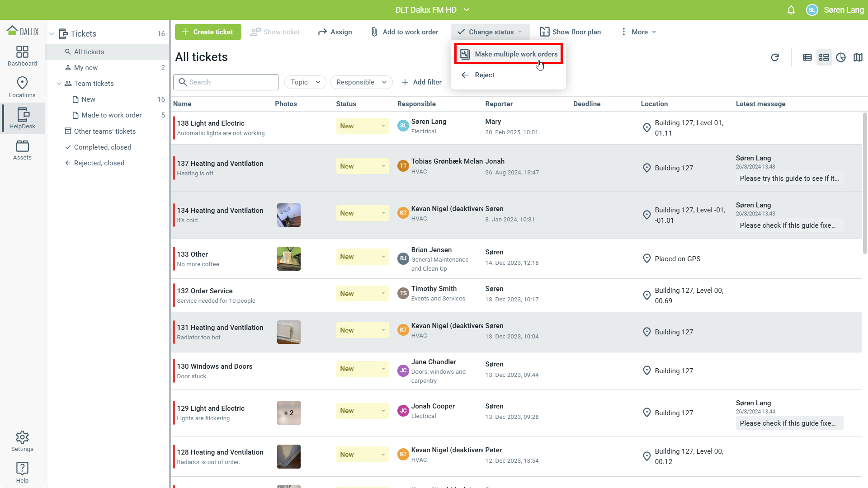Click the ticket search field
Screen dimensions: 868x488
click(226, 82)
